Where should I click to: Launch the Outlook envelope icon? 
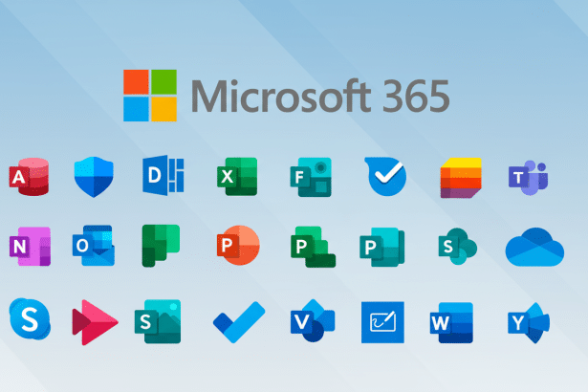[x=94, y=246]
